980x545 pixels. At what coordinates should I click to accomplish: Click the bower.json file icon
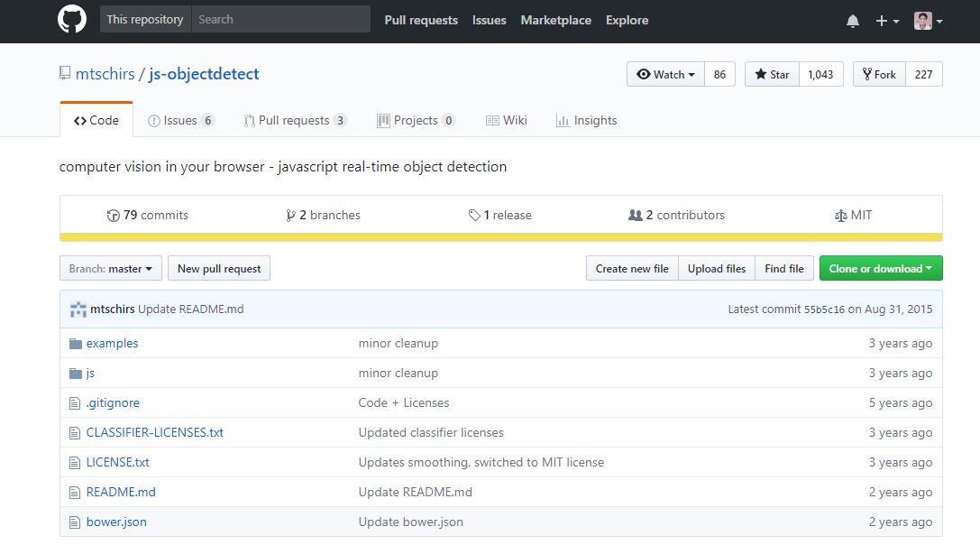[75, 522]
